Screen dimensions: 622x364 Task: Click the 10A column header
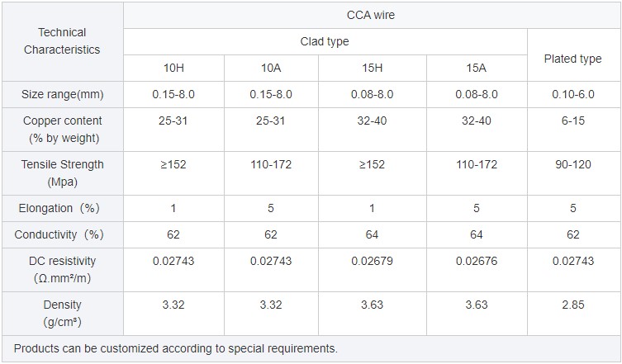tap(270, 69)
